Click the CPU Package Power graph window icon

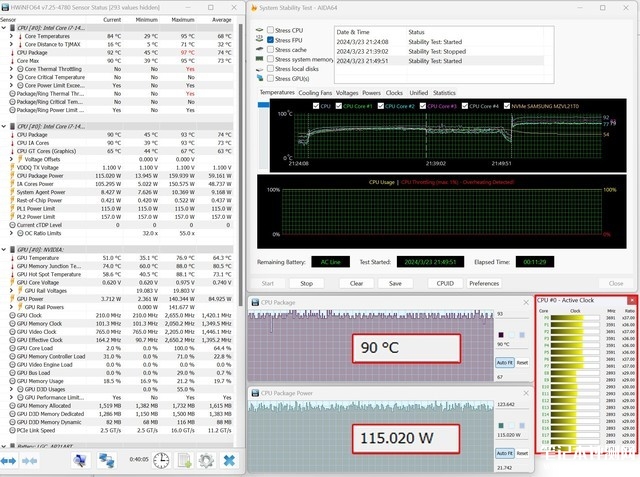(x=255, y=393)
